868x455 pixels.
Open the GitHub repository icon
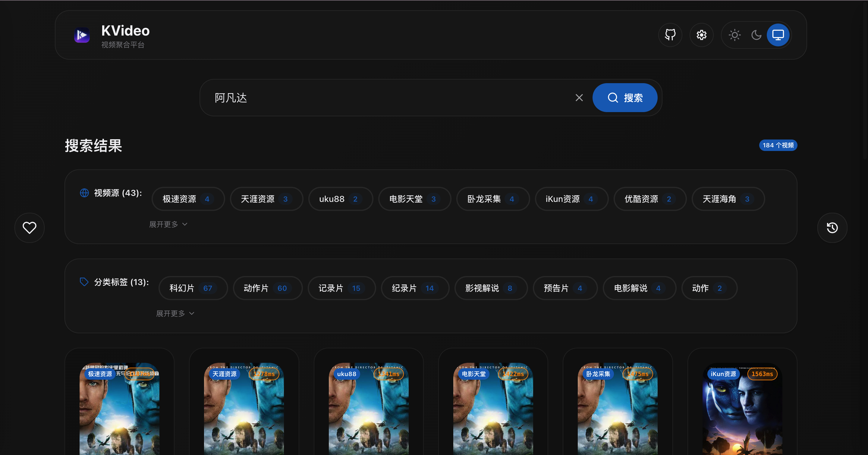(x=670, y=35)
